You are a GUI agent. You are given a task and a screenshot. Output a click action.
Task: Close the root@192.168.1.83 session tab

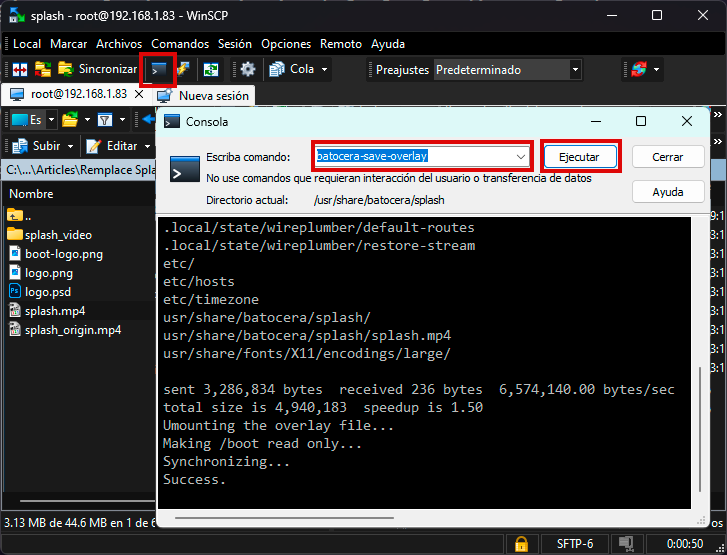tap(139, 94)
